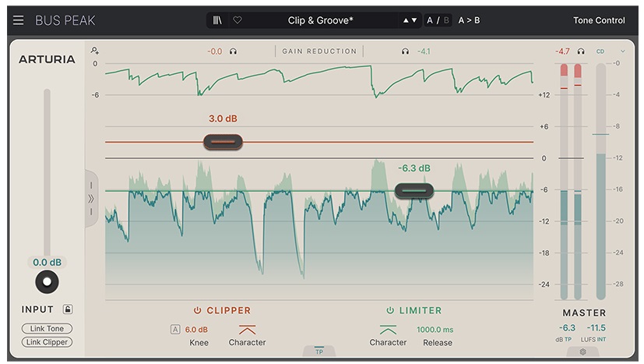Click the 1000.0 ms Release value
Screen dimensions: 644x364
435,330
